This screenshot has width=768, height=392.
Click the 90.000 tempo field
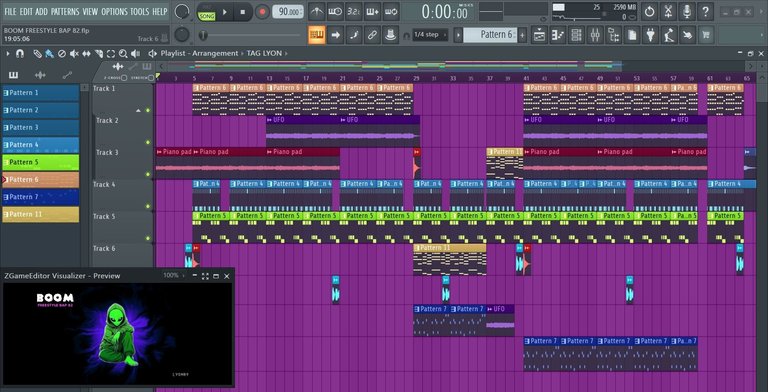pyautogui.click(x=288, y=12)
